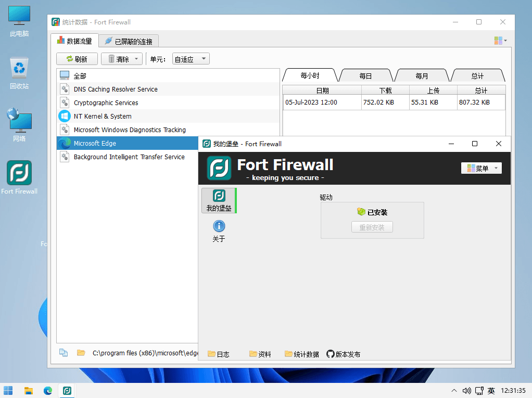Image resolution: width=532 pixels, height=398 pixels.
Task: Select the 每月 tab
Action: click(422, 76)
